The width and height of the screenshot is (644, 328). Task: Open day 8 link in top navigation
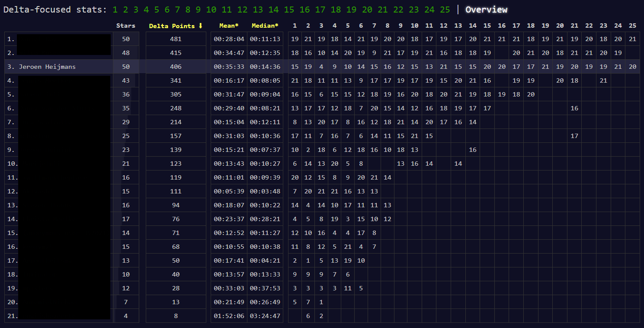coord(188,10)
